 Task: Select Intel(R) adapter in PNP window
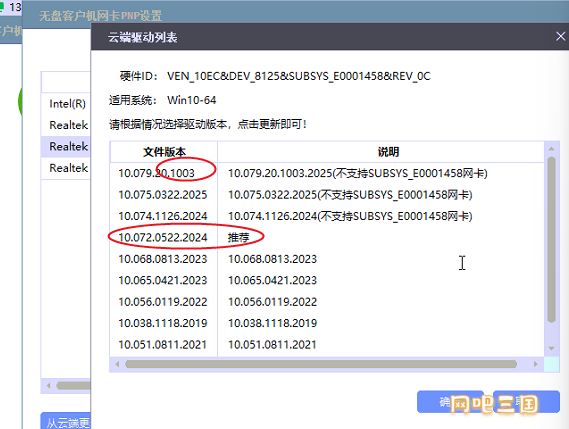pos(66,104)
